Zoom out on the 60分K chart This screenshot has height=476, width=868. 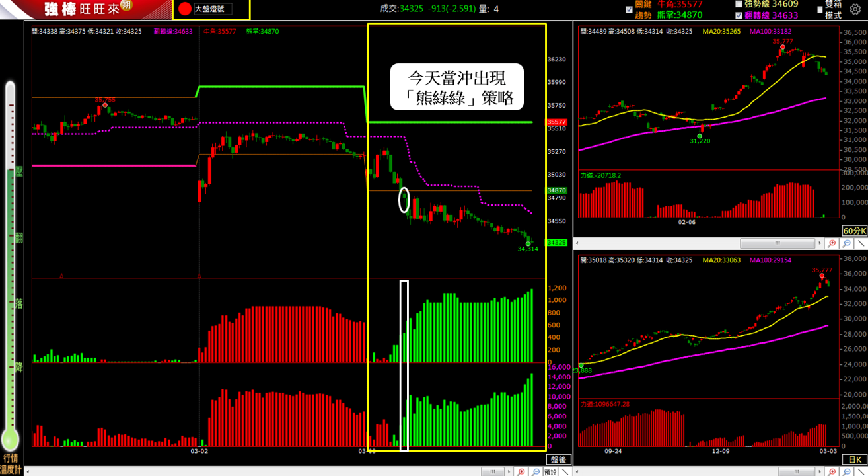pyautogui.click(x=847, y=243)
